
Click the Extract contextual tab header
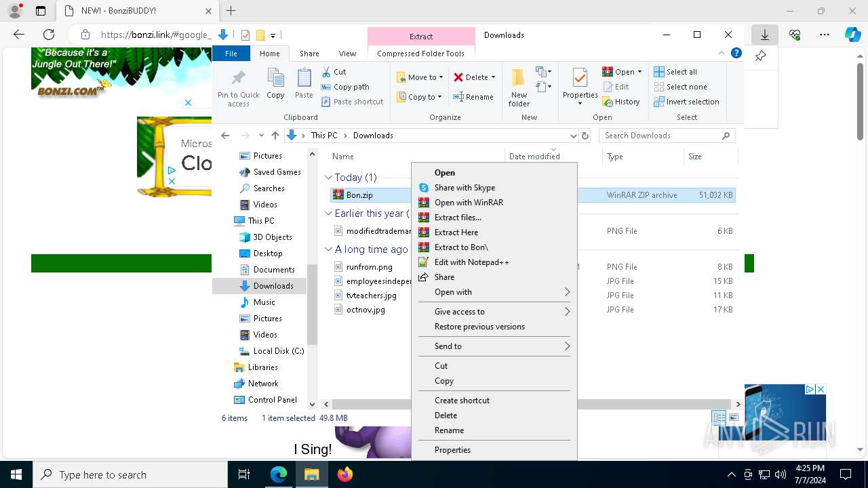[421, 37]
